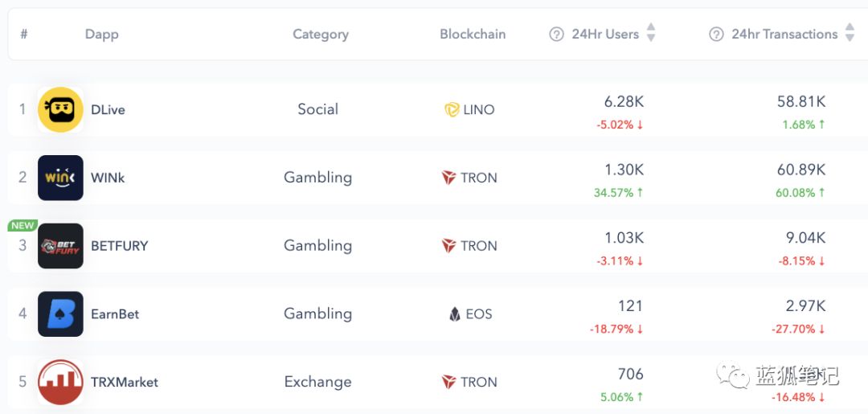Viewport: 868px width, 414px height.
Task: Open the DLive dapp link
Action: tap(108, 110)
